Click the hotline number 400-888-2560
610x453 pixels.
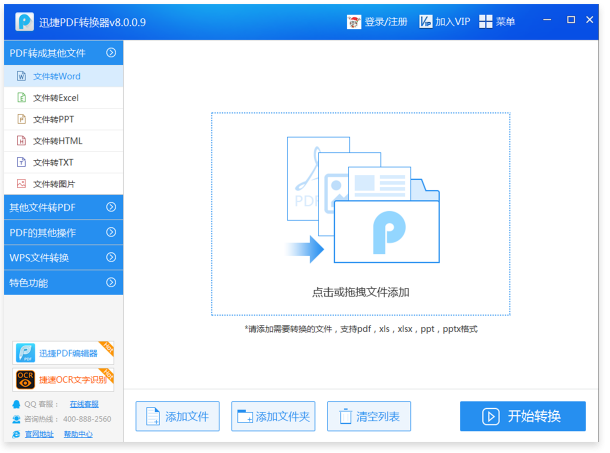(x=87, y=419)
